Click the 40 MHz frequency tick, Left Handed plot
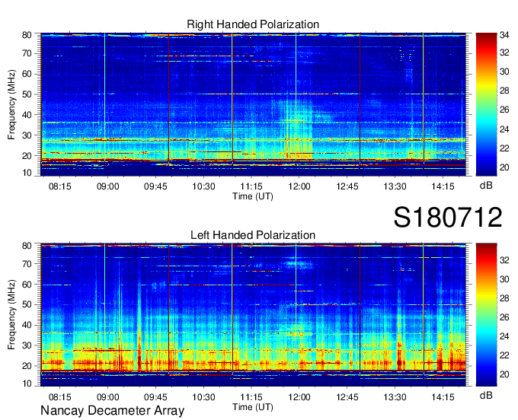518x420 pixels. 27,326
